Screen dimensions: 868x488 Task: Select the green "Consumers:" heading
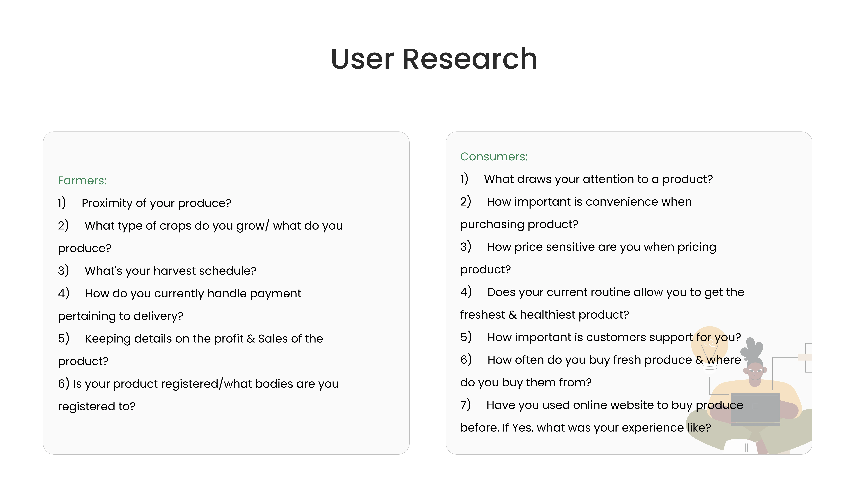494,157
